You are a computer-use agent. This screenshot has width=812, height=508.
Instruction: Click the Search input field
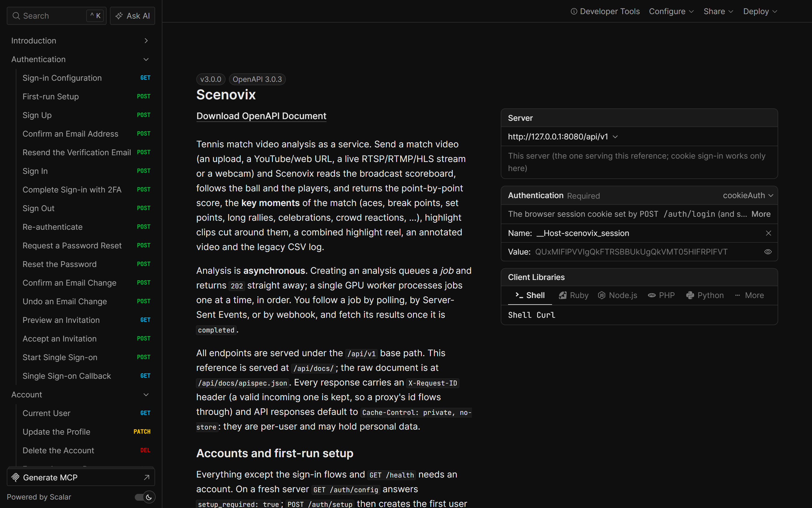[56, 16]
